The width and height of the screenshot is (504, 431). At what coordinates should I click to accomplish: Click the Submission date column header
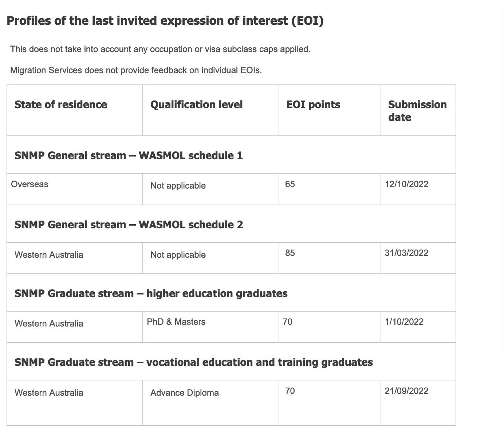(417, 111)
